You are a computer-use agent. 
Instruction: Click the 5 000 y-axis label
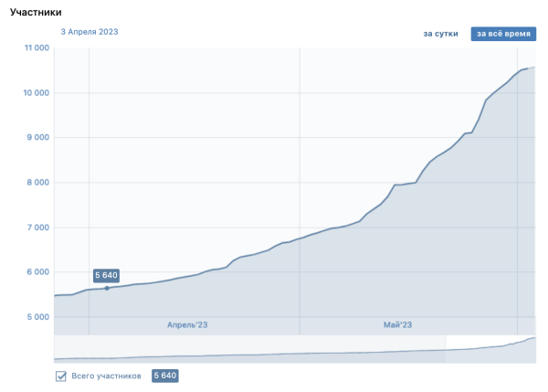pyautogui.click(x=35, y=316)
